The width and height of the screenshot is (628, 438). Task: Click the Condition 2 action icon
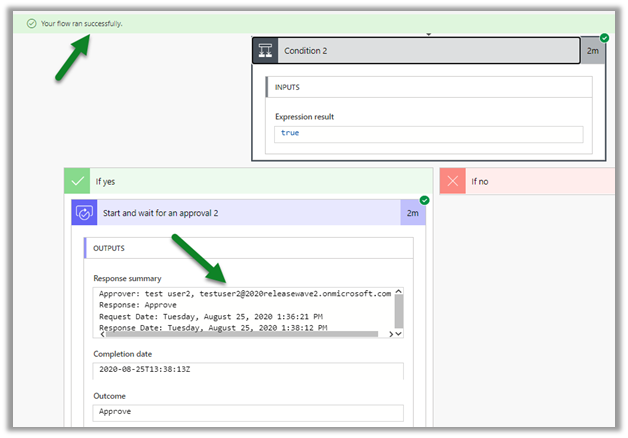click(265, 51)
